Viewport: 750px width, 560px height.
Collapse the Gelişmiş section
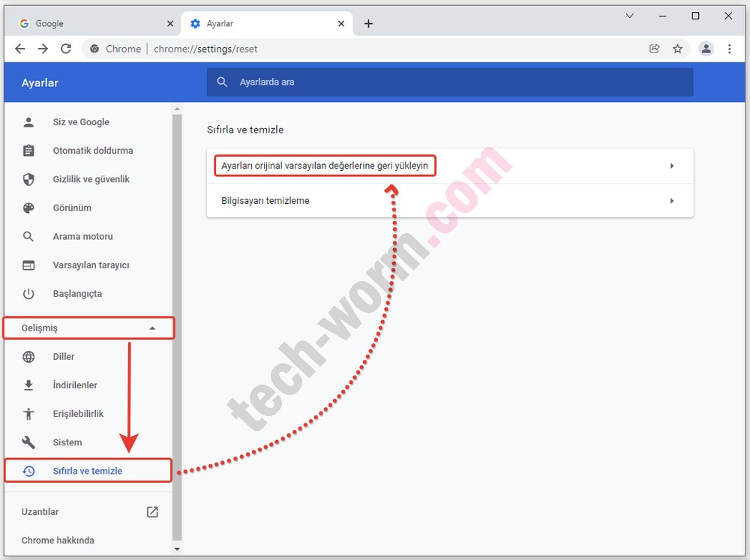coord(152,328)
